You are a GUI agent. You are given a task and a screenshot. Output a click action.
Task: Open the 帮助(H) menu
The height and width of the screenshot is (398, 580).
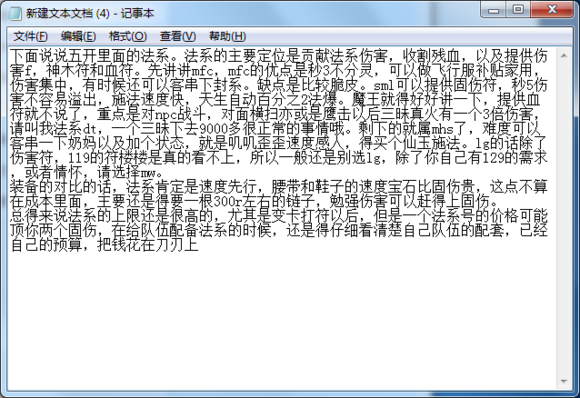(x=227, y=36)
